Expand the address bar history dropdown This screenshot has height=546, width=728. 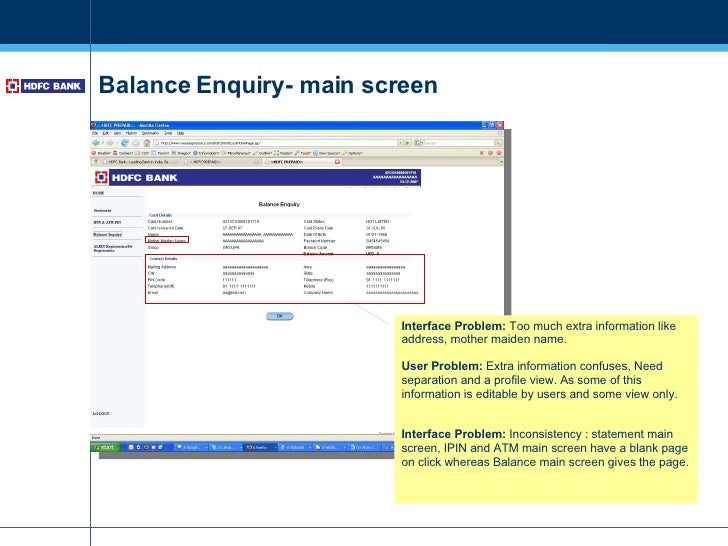coord(400,143)
